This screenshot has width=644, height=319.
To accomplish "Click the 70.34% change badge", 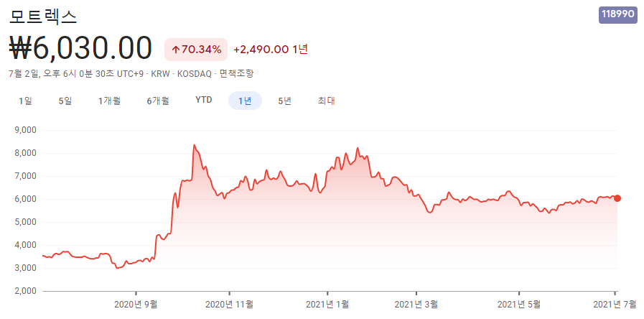I will point(196,50).
